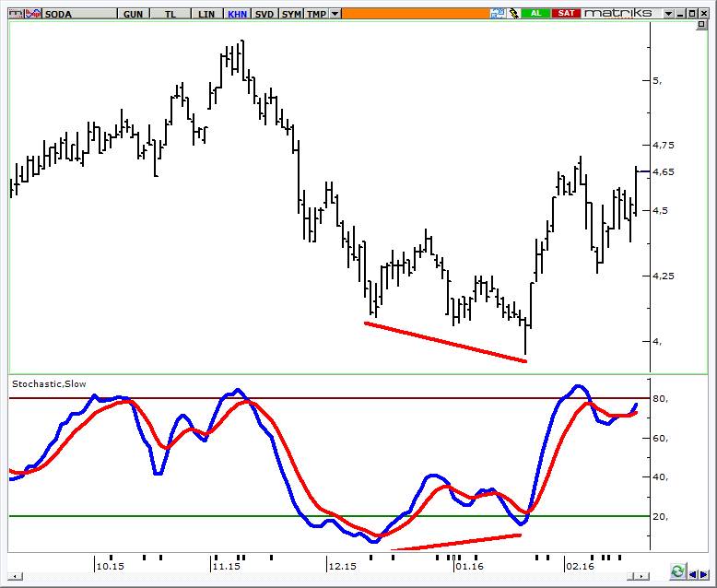717x588 pixels.
Task: Click the matriks logo text
Action: [617, 13]
